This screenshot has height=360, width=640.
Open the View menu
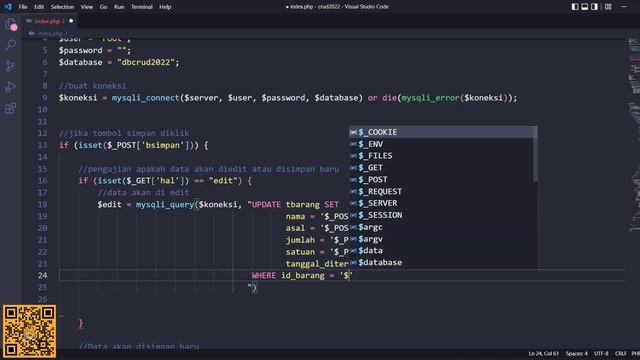(x=87, y=7)
